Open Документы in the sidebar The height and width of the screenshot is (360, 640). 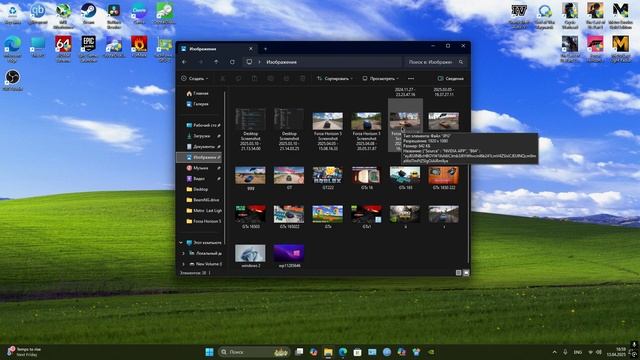click(203, 147)
